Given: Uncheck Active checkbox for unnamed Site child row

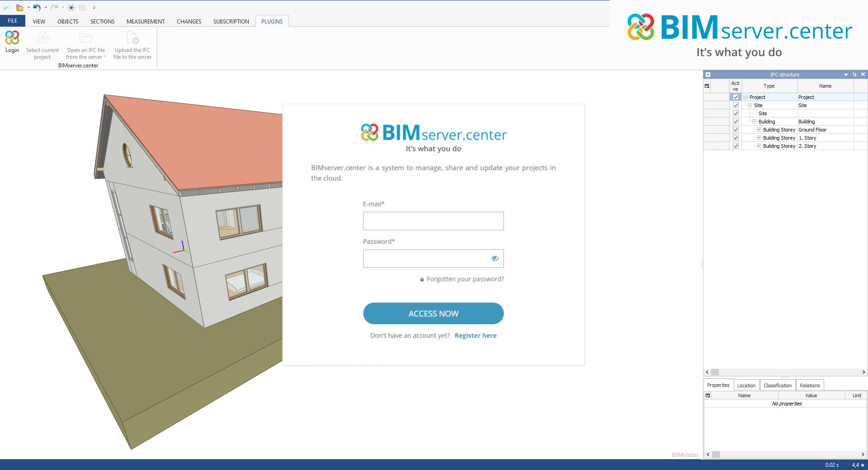Looking at the screenshot, I should [x=736, y=113].
